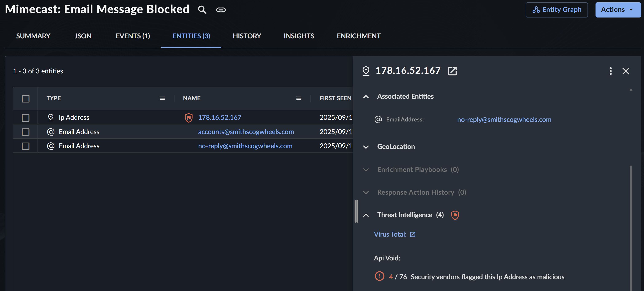Click the threat shield icon beside 178.16.52.167
Viewport: 644px width, 291px height.
click(x=188, y=117)
